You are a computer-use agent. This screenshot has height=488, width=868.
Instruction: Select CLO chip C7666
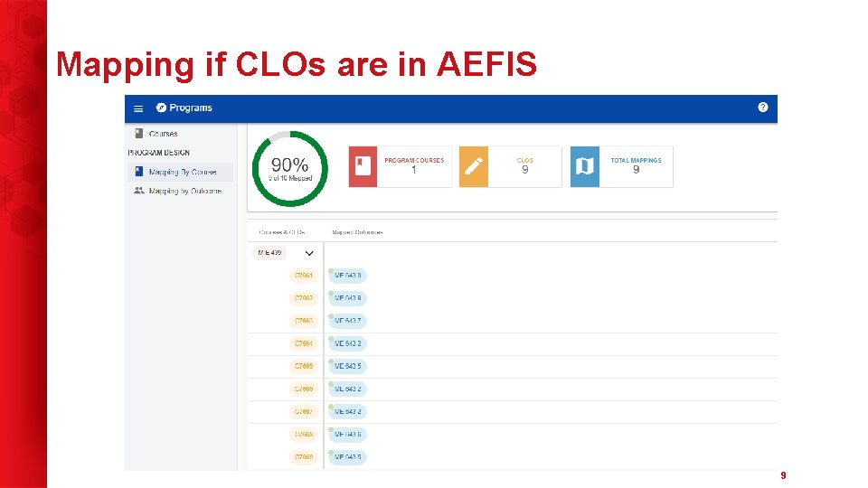coord(304,389)
